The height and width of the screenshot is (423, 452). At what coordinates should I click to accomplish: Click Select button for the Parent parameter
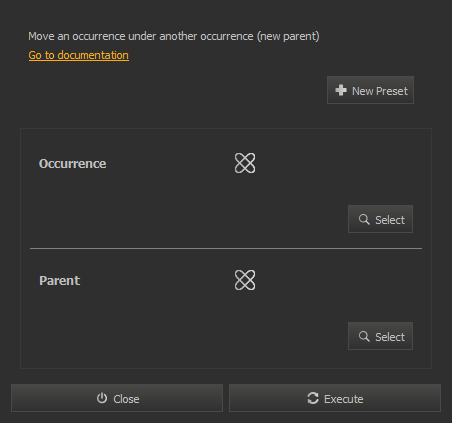[x=380, y=336]
